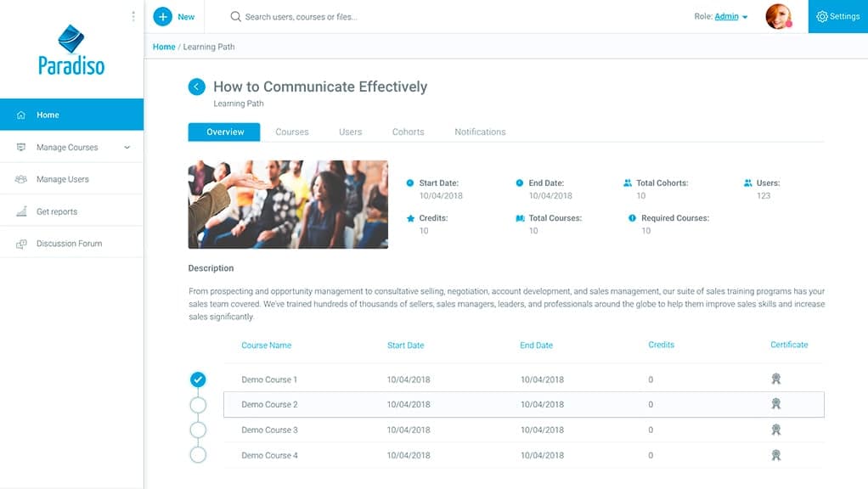868x489 pixels.
Task: Open the Settings gear button
Action: pyautogui.click(x=837, y=17)
